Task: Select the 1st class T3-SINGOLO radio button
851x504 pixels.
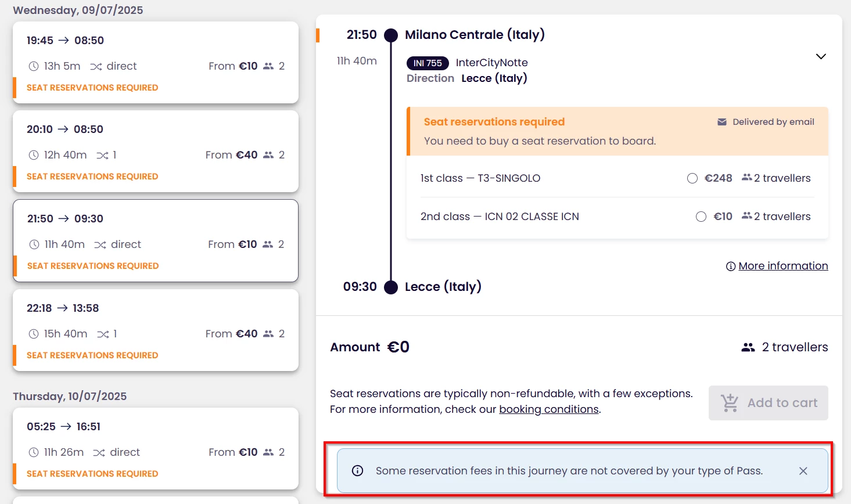Action: (x=692, y=178)
